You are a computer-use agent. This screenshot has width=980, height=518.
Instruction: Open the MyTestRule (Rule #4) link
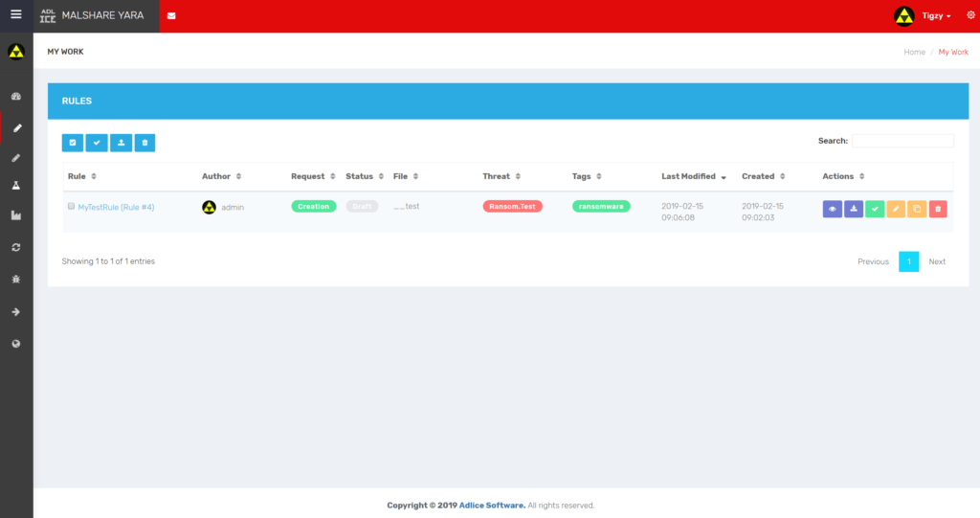[116, 207]
